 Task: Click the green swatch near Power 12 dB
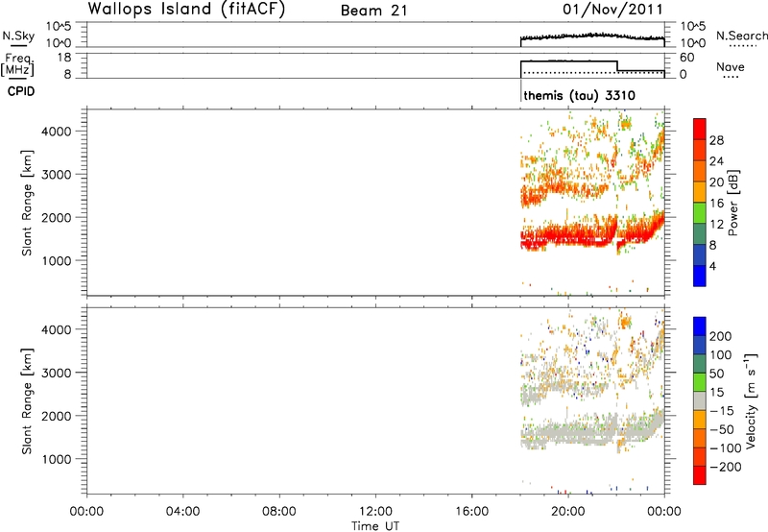700,212
